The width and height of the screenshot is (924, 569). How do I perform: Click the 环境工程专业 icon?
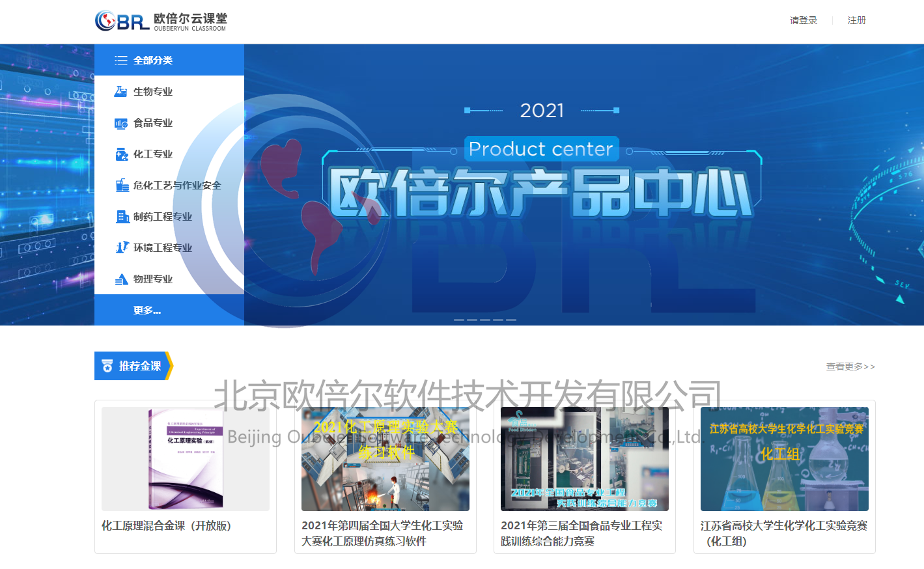tap(122, 247)
